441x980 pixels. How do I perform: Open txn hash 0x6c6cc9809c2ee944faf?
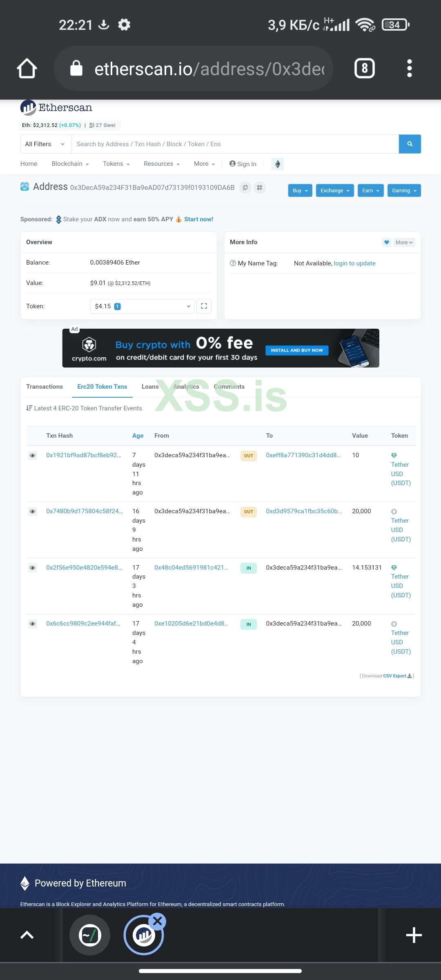point(83,624)
